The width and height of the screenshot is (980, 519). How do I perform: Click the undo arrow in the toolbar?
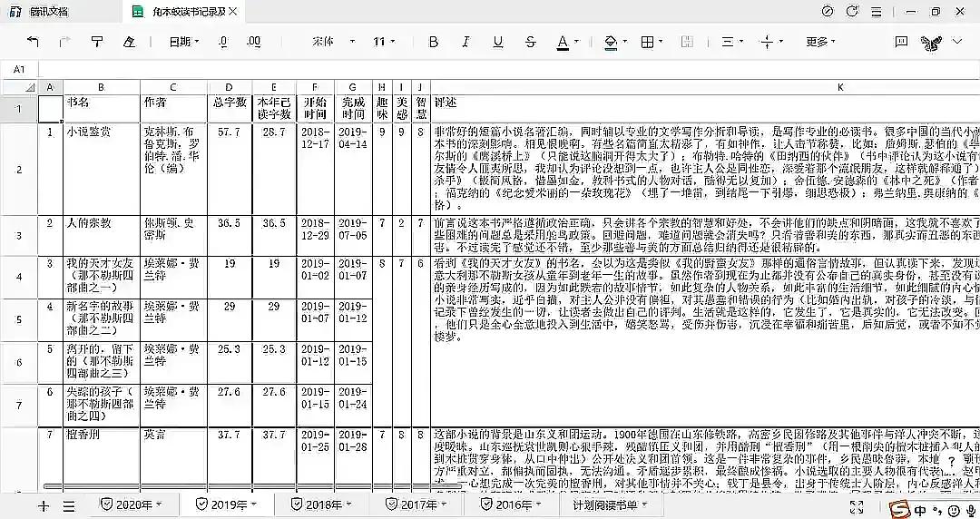pyautogui.click(x=33, y=42)
